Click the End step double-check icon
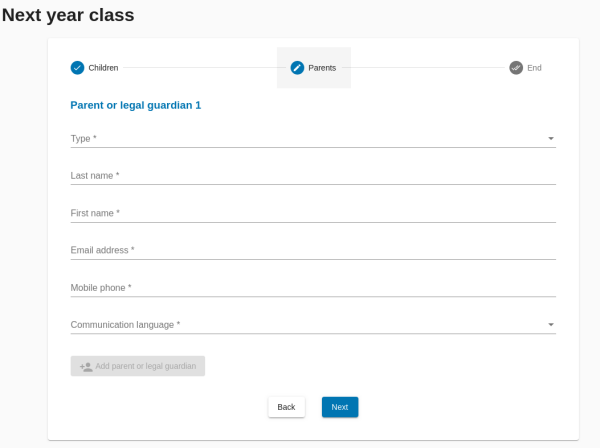The height and width of the screenshot is (448, 600). (x=516, y=68)
